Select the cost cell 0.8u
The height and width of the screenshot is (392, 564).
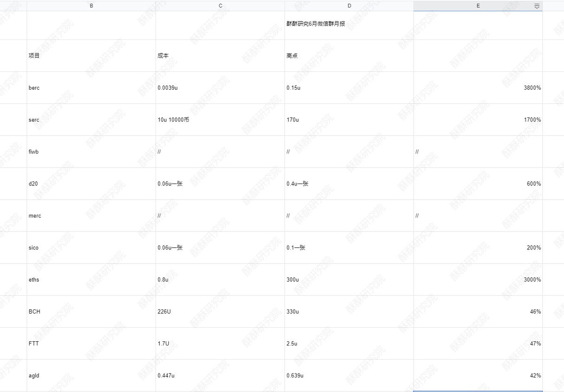coord(220,279)
